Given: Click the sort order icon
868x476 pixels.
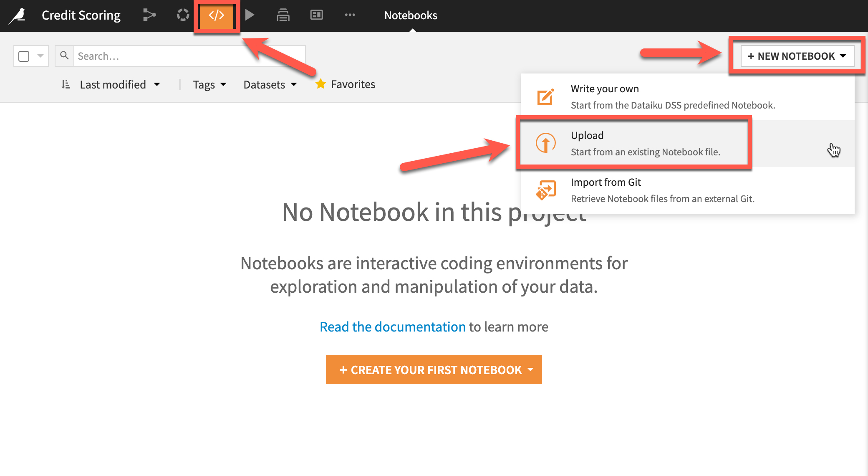Looking at the screenshot, I should pos(66,84).
